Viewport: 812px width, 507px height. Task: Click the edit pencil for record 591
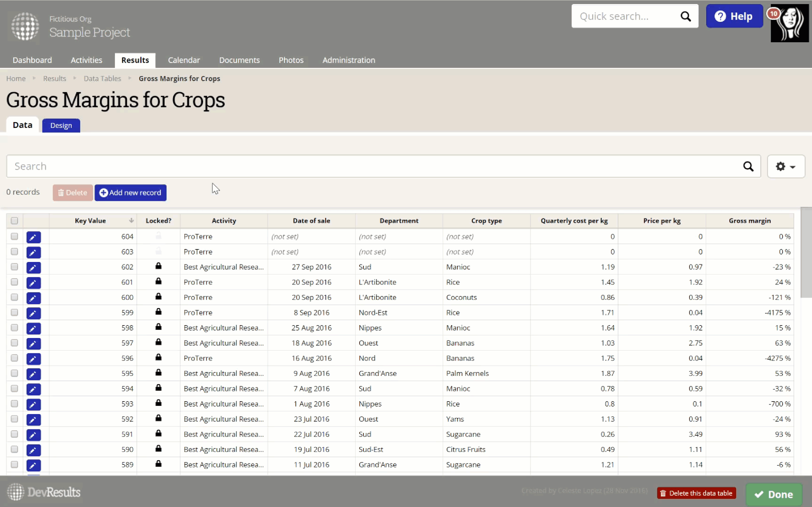tap(33, 435)
